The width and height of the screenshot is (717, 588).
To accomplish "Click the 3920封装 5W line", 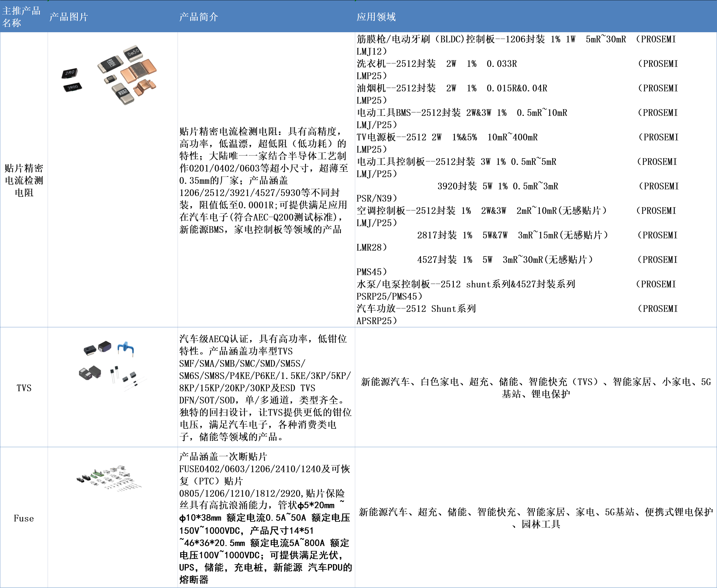I will 558,186.
